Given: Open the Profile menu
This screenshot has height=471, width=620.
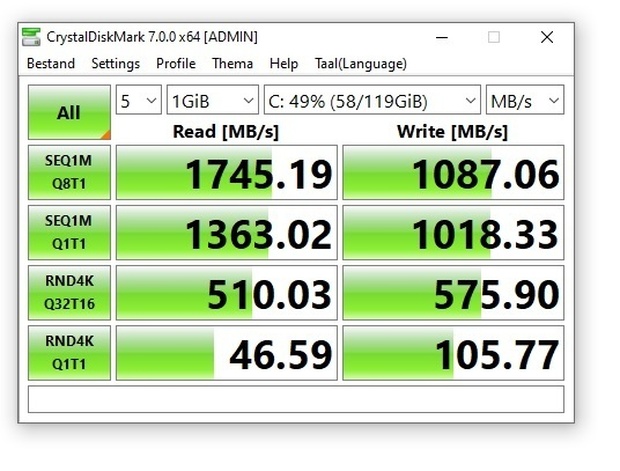Looking at the screenshot, I should (176, 64).
